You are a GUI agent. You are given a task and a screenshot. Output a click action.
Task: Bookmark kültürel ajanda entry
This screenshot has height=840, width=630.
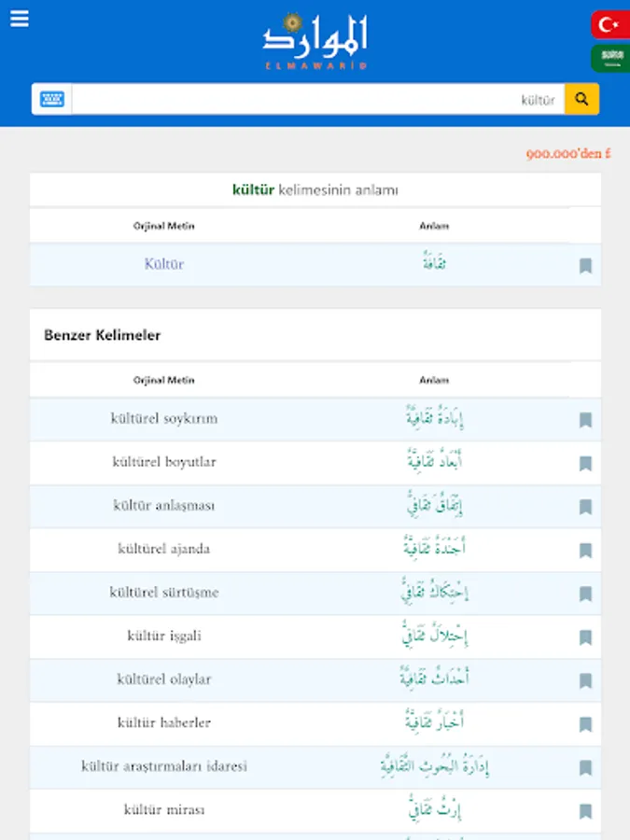(585, 550)
